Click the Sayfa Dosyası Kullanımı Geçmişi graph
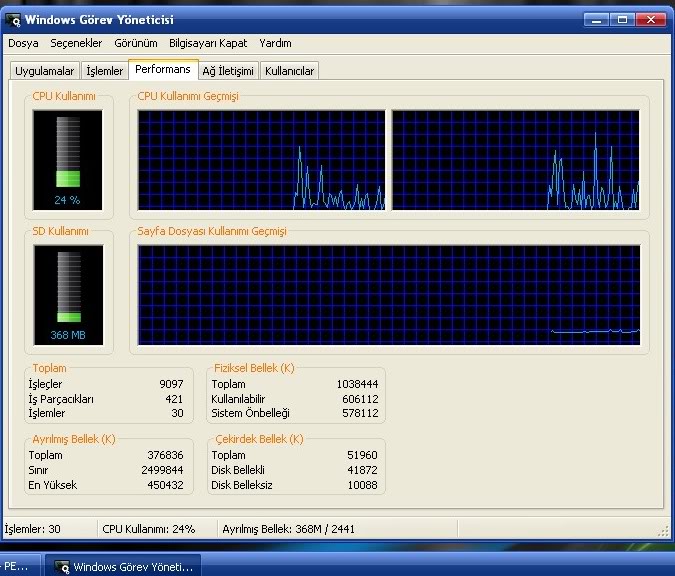This screenshot has width=675, height=576. (389, 295)
